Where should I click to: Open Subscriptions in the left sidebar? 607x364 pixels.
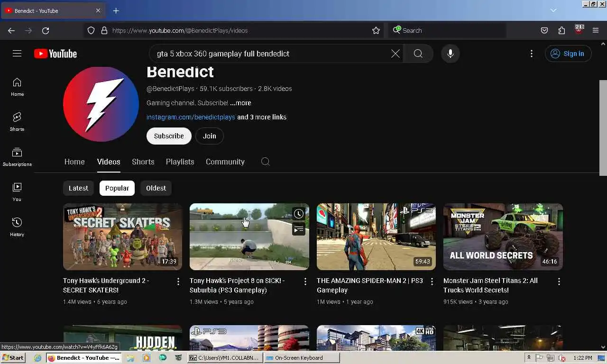(x=17, y=157)
